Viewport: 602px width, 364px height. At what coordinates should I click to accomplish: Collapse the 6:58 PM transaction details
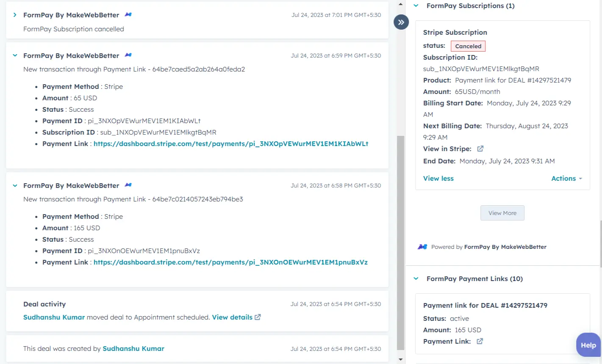click(x=14, y=185)
